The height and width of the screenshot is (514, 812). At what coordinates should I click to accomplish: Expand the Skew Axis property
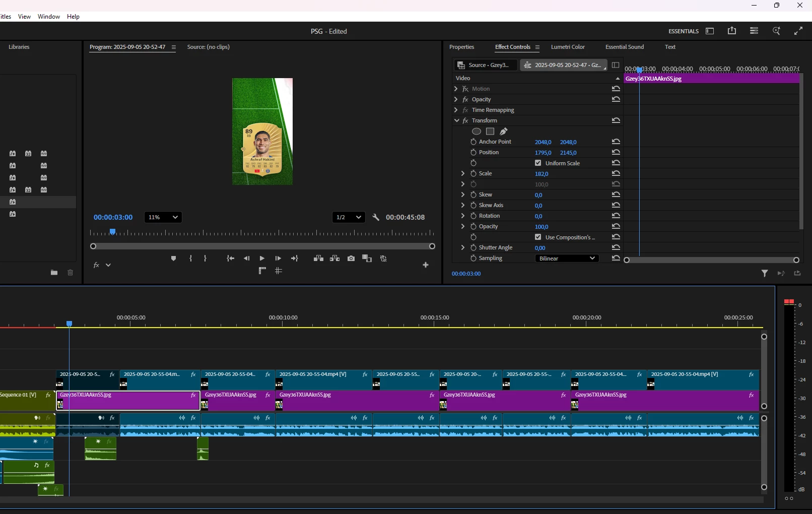463,205
